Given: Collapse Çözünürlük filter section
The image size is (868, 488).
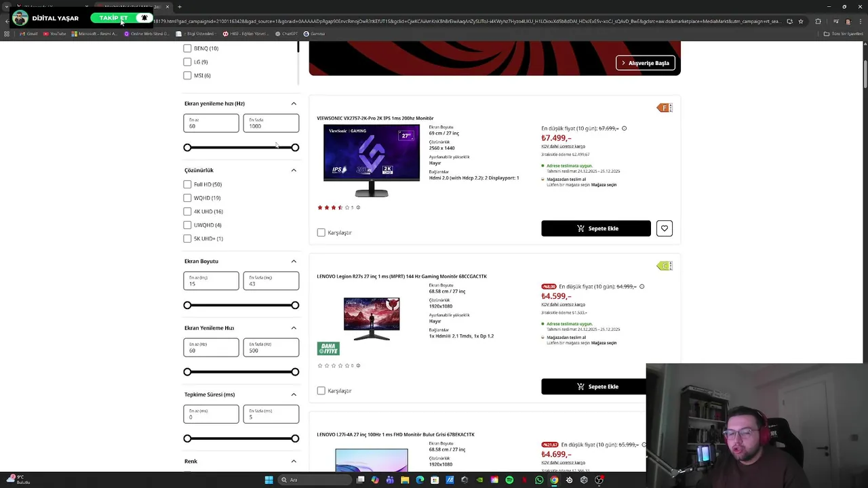Looking at the screenshot, I should point(294,170).
